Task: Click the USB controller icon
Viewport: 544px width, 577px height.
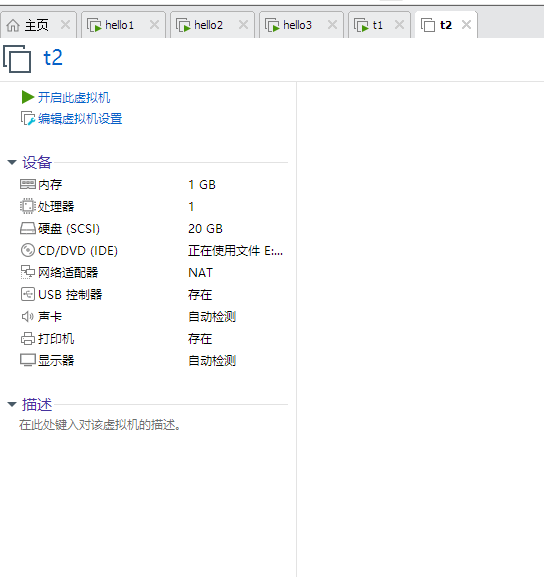Action: 28,294
